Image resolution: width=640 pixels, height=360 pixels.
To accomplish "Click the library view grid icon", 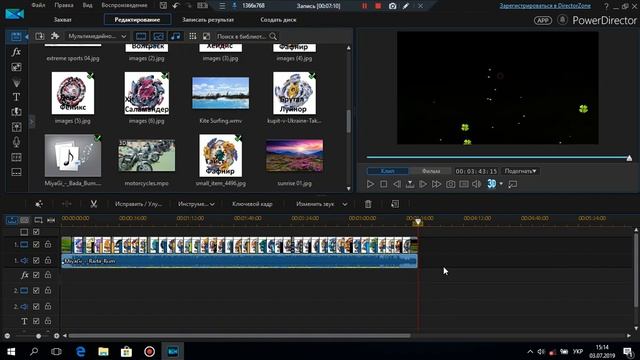I will pyautogui.click(x=193, y=36).
